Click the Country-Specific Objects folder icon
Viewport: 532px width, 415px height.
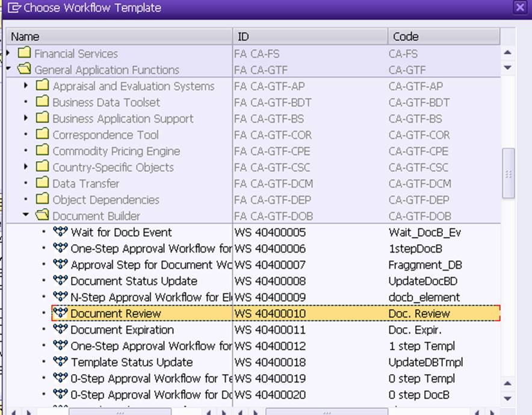(x=42, y=167)
